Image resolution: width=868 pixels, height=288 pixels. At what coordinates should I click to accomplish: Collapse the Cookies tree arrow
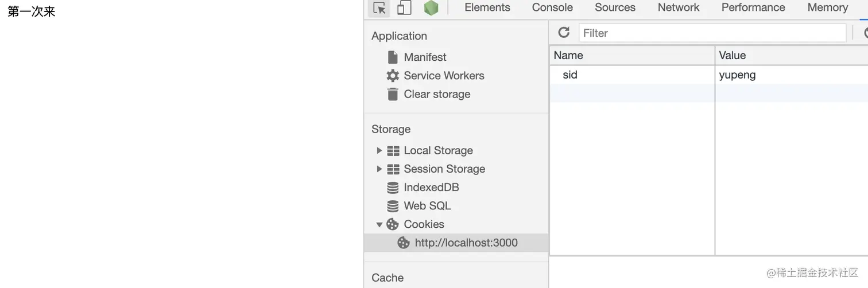coord(379,224)
